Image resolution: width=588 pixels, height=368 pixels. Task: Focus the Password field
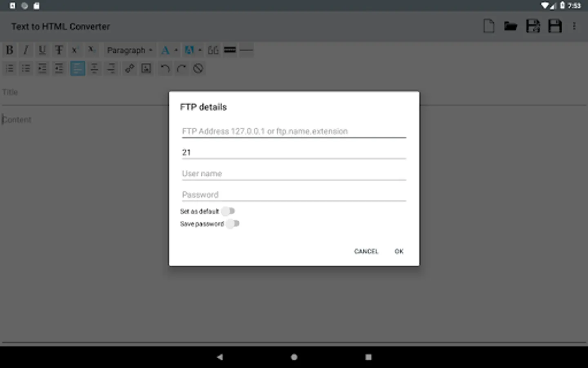pos(294,195)
